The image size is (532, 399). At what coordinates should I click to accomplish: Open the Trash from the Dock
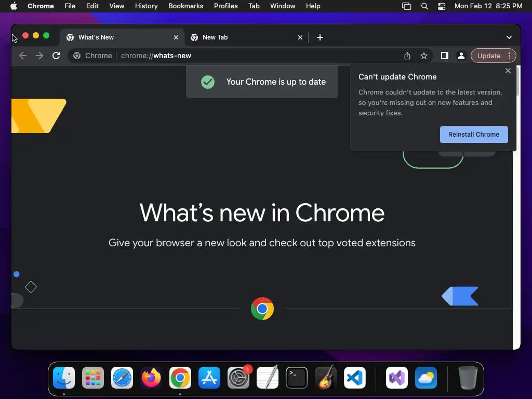(x=468, y=378)
